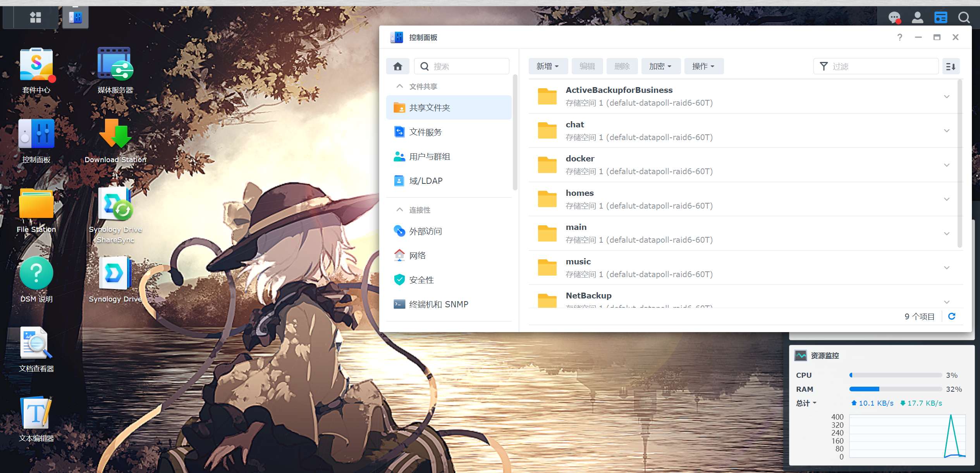Screen dimensions: 980x473
Task: Select 用户与群组 in sidebar
Action: 430,157
